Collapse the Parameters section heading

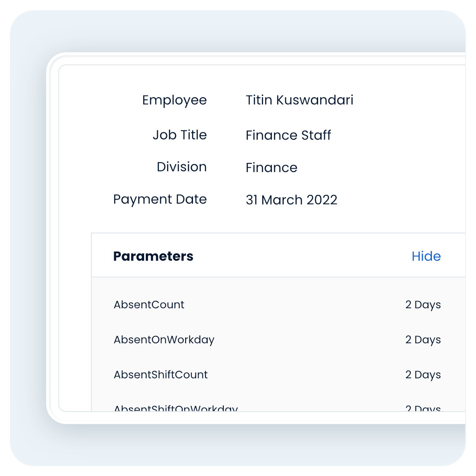(153, 256)
